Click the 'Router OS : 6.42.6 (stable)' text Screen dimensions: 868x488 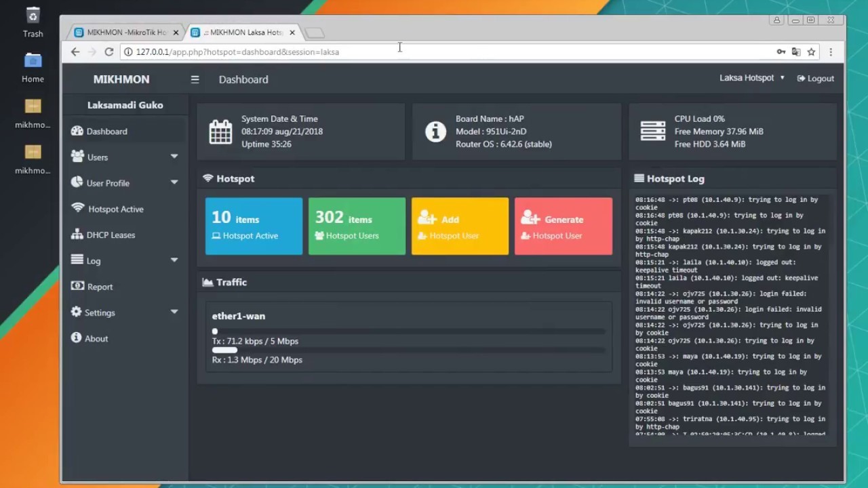click(x=504, y=144)
